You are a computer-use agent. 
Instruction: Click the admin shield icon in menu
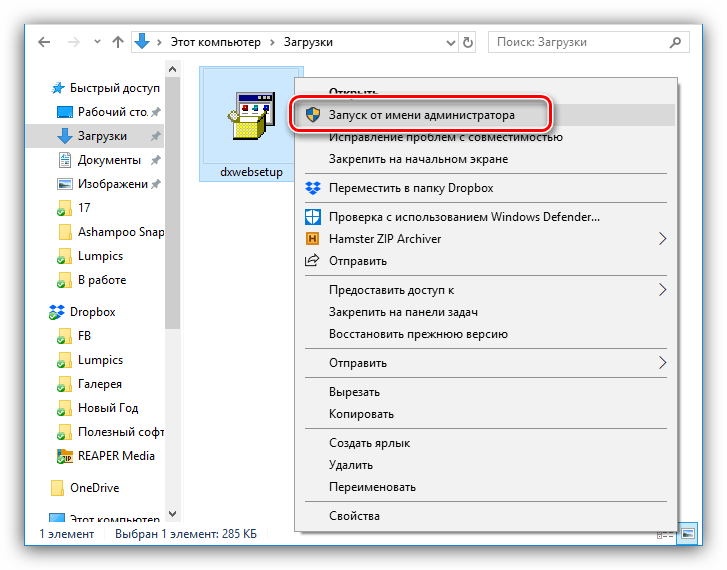pos(313,115)
